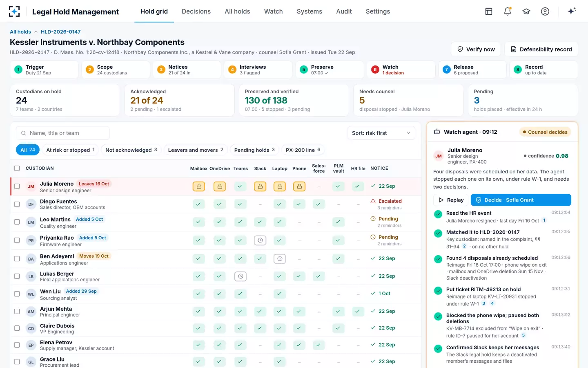Click Julia Moreno's Mailbox lock icon

pyautogui.click(x=199, y=186)
